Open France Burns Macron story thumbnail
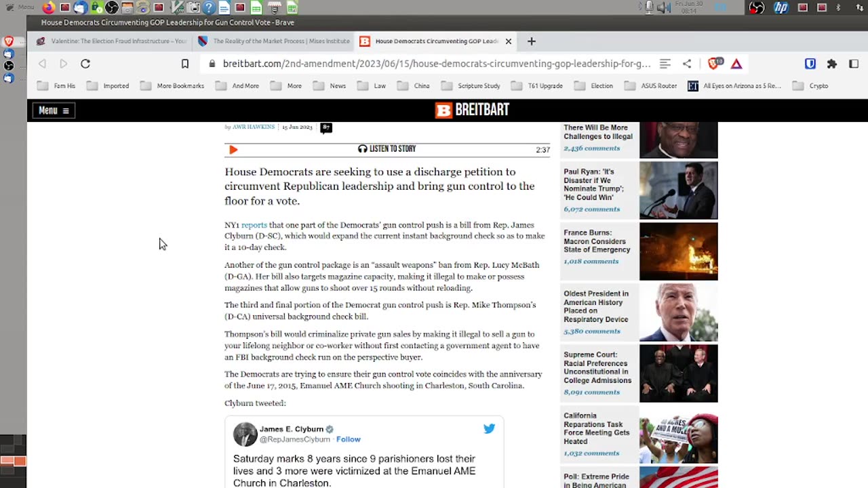Screen dimensions: 868x488 [x=678, y=251]
